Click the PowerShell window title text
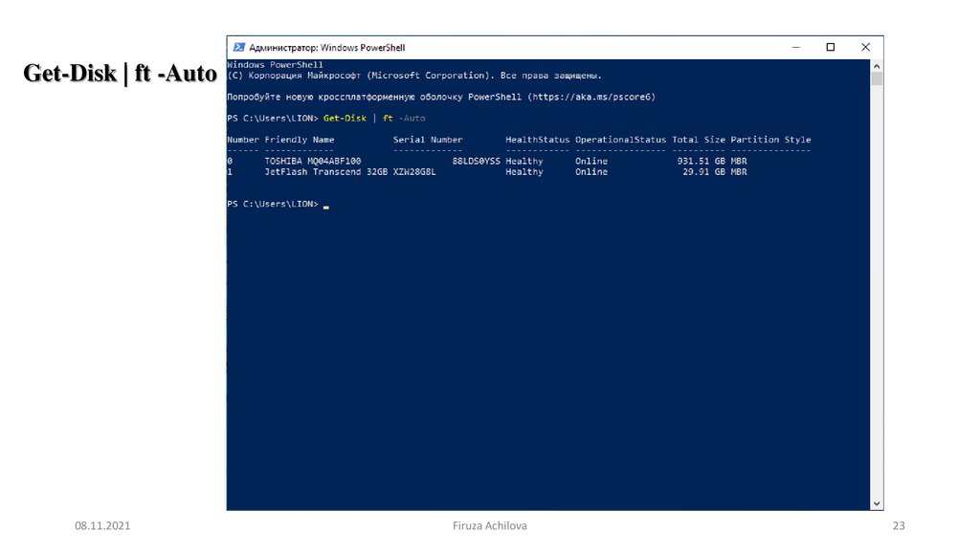Screen dimensions: 980x551 coord(327,48)
